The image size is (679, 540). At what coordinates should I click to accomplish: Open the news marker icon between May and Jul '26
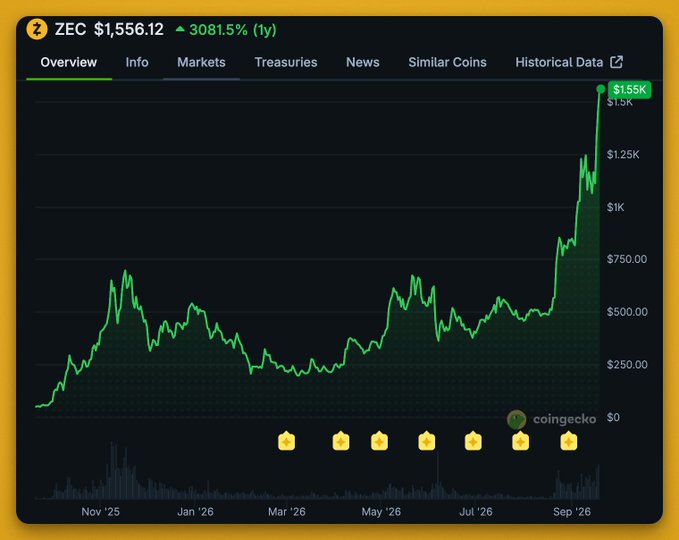tap(427, 441)
